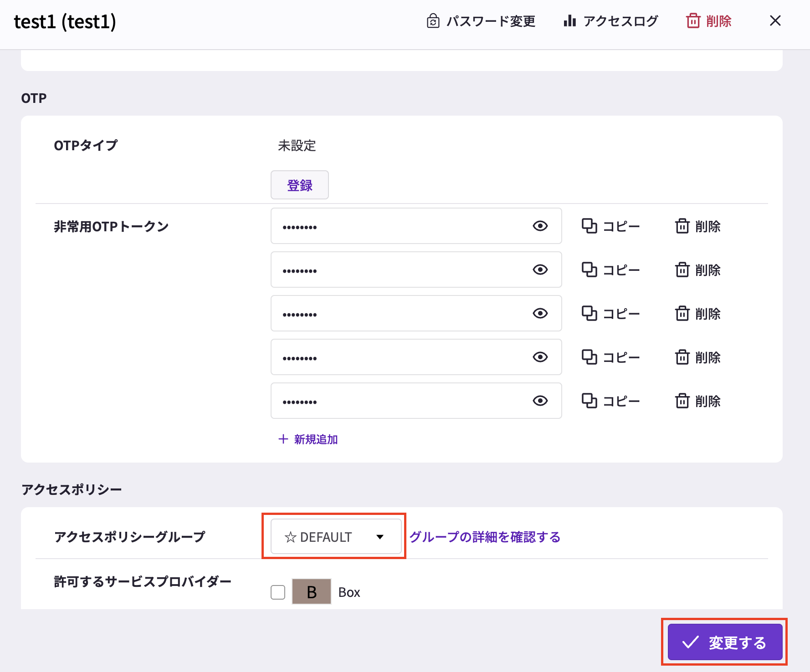The image size is (810, 672).
Task: Reveal the fourth emergency OTP token
Action: [x=540, y=357]
